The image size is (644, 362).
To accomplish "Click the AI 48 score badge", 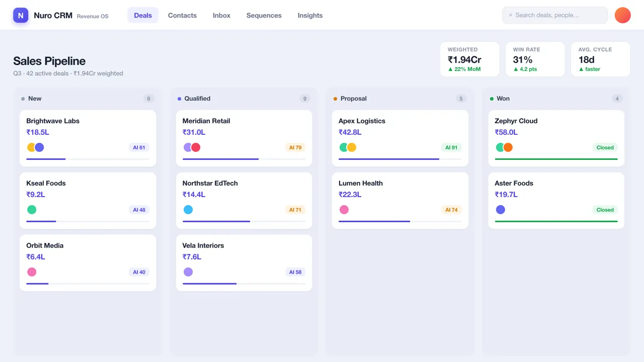I will pyautogui.click(x=139, y=210).
